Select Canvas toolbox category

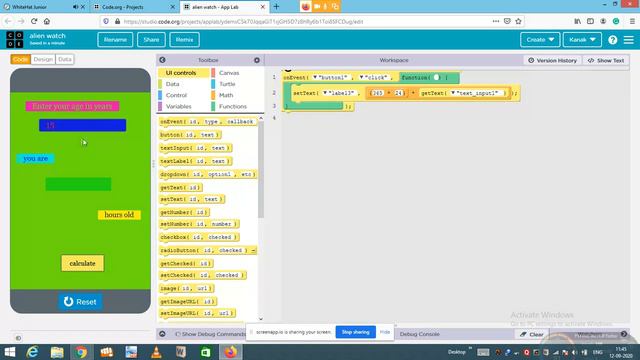point(237,73)
